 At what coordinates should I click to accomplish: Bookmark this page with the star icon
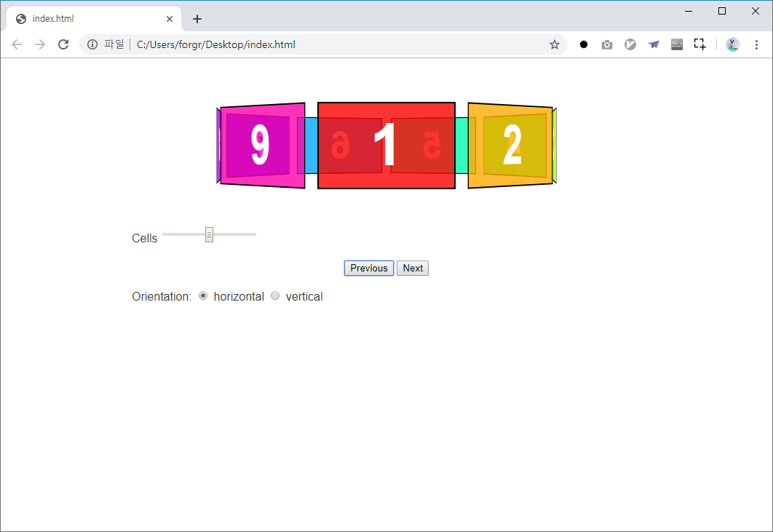tap(555, 44)
